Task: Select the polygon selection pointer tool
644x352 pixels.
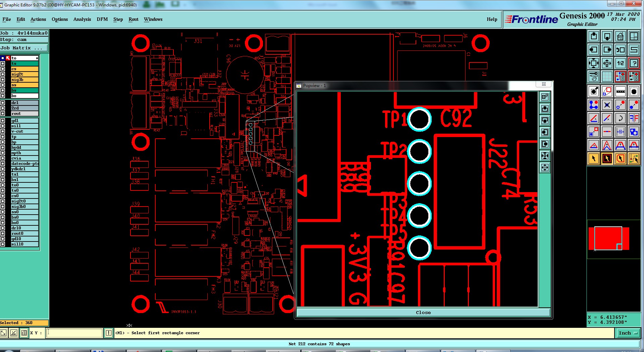Action: (x=620, y=159)
